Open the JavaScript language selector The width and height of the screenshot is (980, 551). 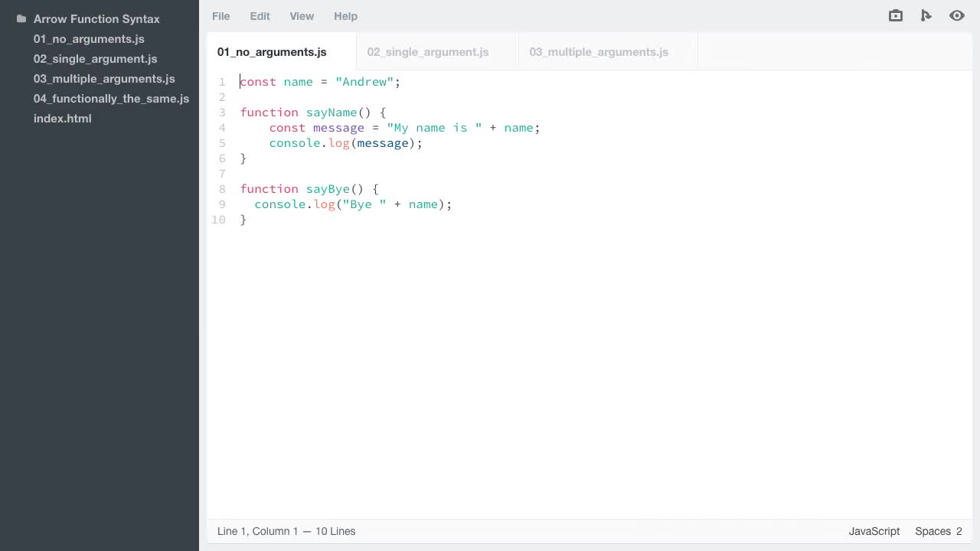pyautogui.click(x=874, y=531)
